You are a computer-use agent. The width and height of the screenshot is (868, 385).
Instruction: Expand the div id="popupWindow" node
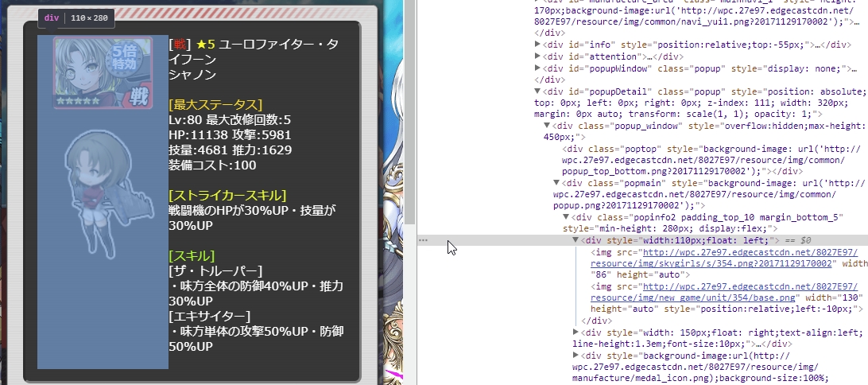537,68
